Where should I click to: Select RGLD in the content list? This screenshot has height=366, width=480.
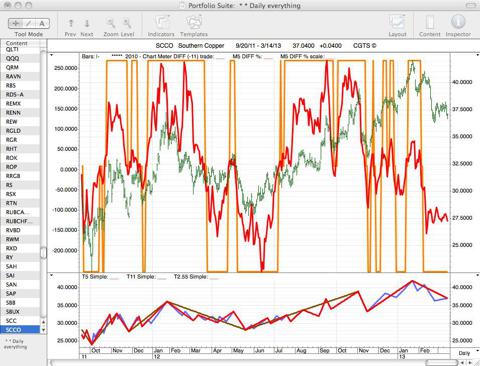[20, 131]
